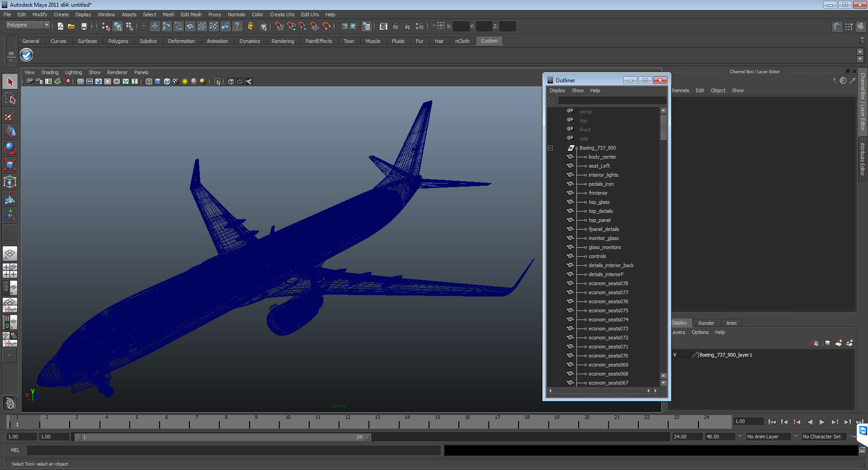Open Outliner Show menu
The height and width of the screenshot is (470, 868).
(x=578, y=90)
